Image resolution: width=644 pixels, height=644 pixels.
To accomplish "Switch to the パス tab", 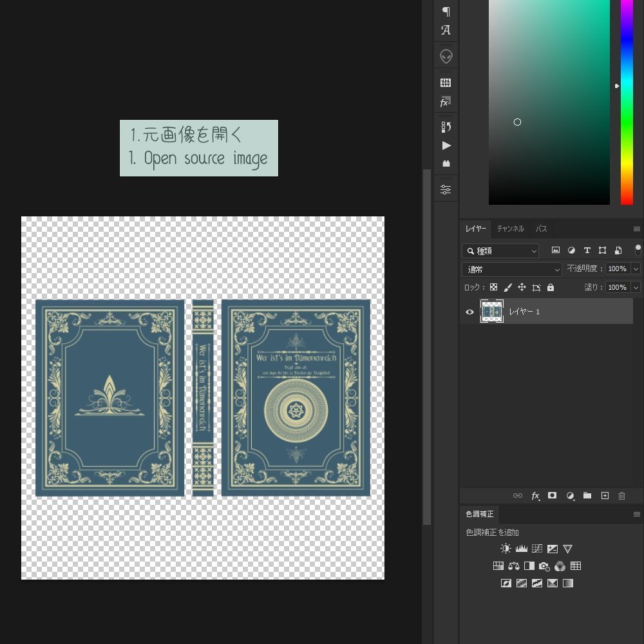I will pos(542,229).
